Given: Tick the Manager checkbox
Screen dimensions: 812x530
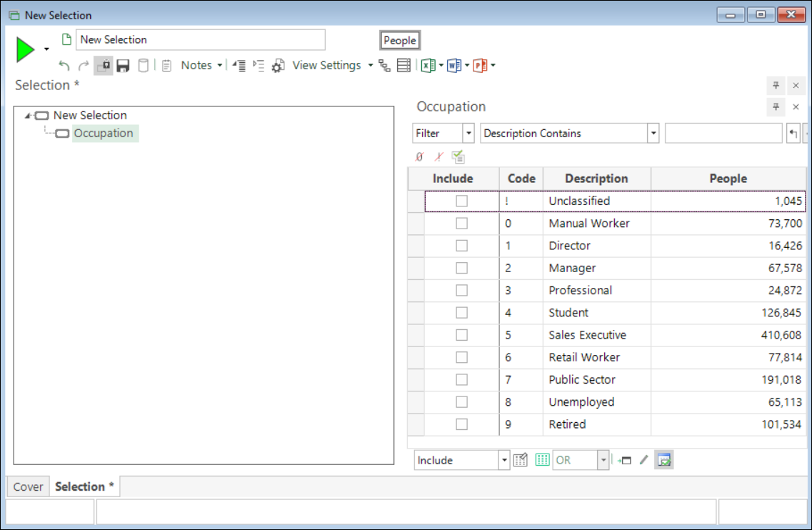Looking at the screenshot, I should tap(461, 268).
